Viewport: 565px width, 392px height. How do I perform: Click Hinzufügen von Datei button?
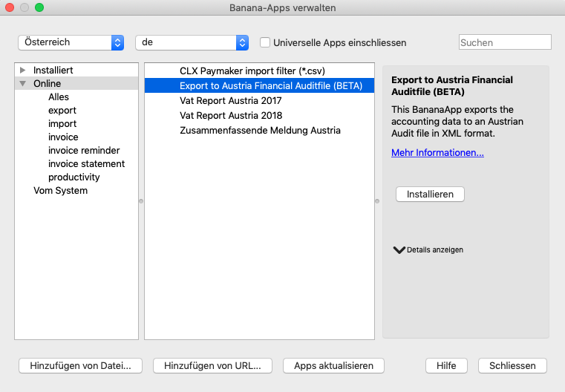pyautogui.click(x=80, y=366)
